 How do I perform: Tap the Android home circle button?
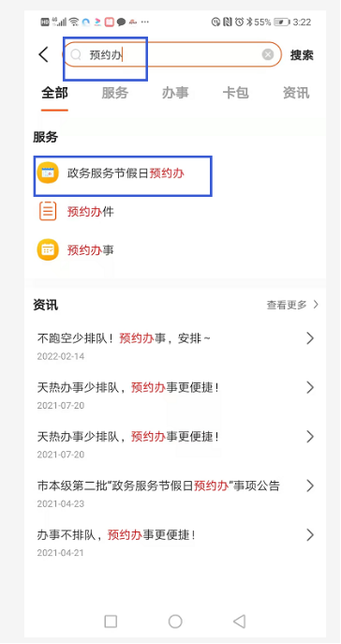(175, 621)
